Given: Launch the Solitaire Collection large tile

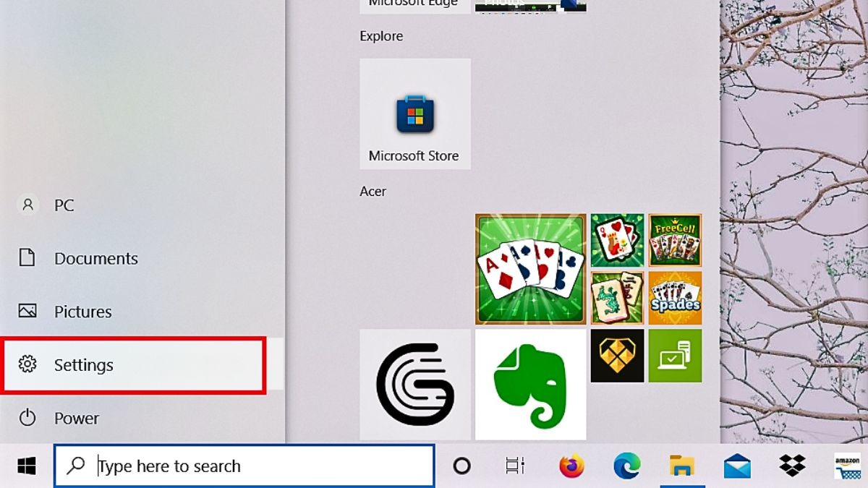Looking at the screenshot, I should [x=530, y=269].
